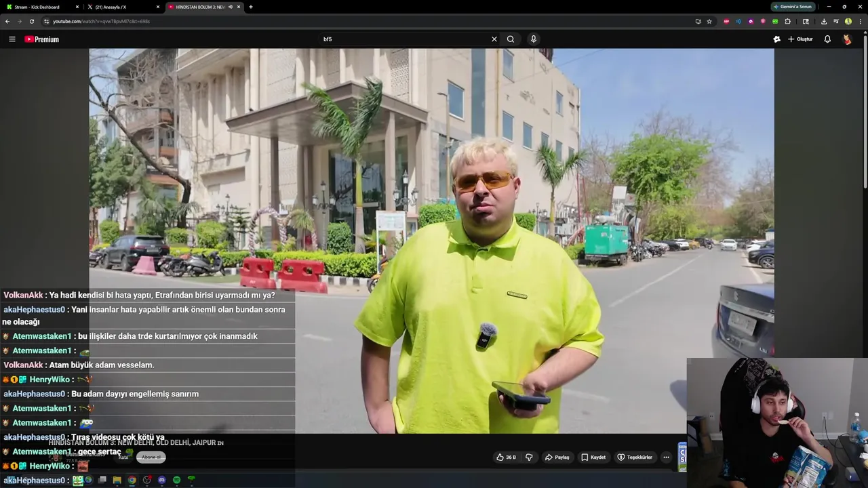Open media controls in browser toolbar
The image size is (868, 488).
836,21
